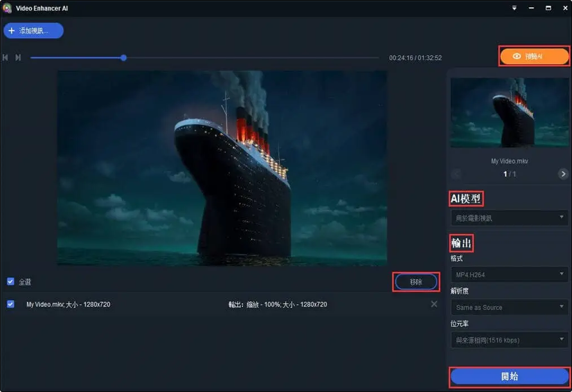Click the plus icon on 添加視訊 button
572x392 pixels.
pos(12,30)
